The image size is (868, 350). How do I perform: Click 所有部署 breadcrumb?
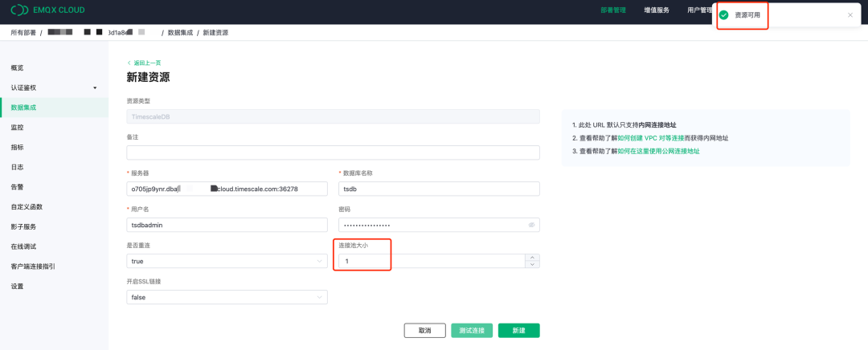[23, 33]
